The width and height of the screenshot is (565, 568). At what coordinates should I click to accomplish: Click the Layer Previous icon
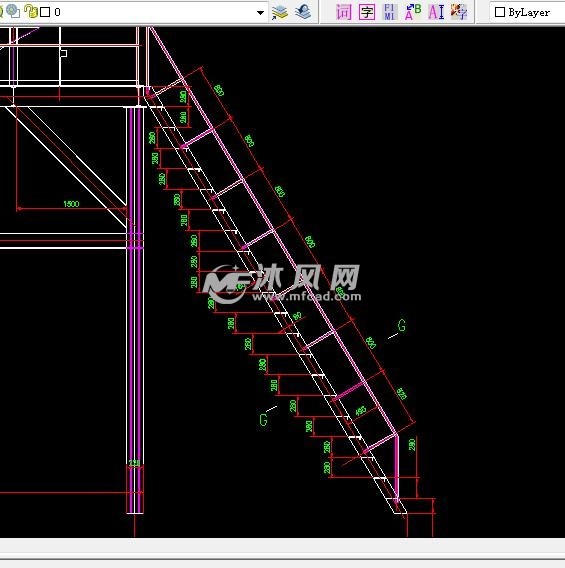[303, 12]
